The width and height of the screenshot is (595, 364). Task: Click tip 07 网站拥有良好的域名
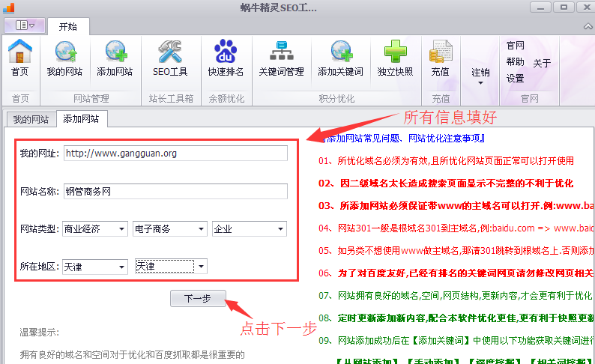[x=456, y=295]
